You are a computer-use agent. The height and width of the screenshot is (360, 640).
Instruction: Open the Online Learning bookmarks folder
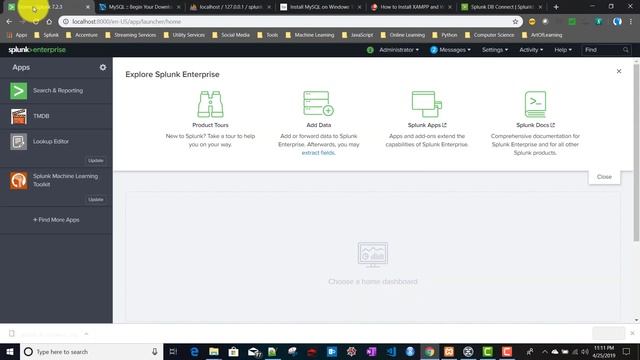coord(403,35)
